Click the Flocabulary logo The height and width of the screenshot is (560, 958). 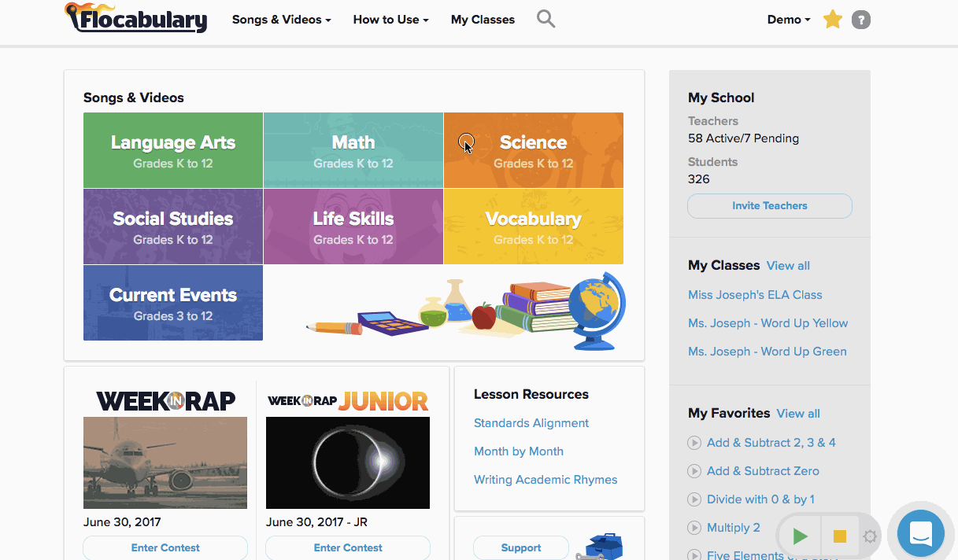tap(136, 18)
